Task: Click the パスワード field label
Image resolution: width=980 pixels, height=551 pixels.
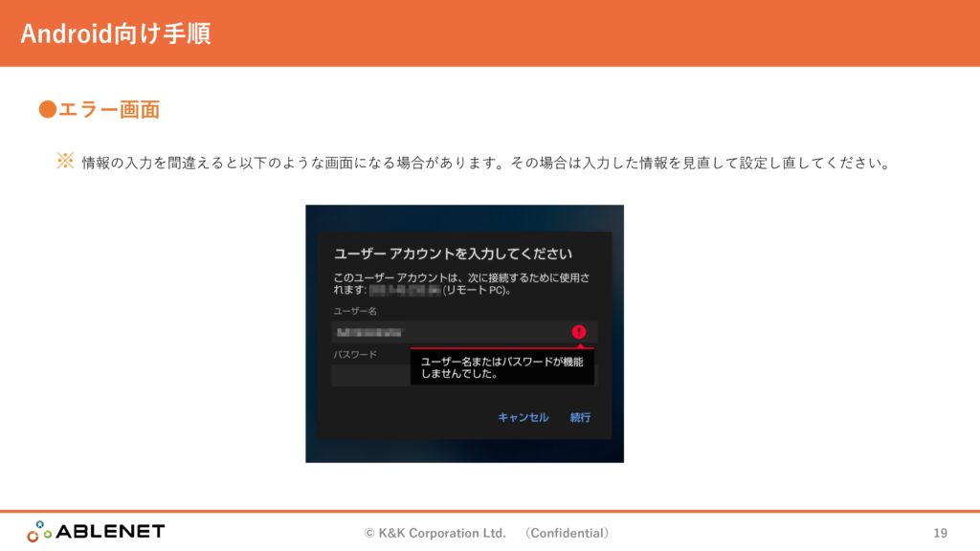Action: click(x=354, y=354)
